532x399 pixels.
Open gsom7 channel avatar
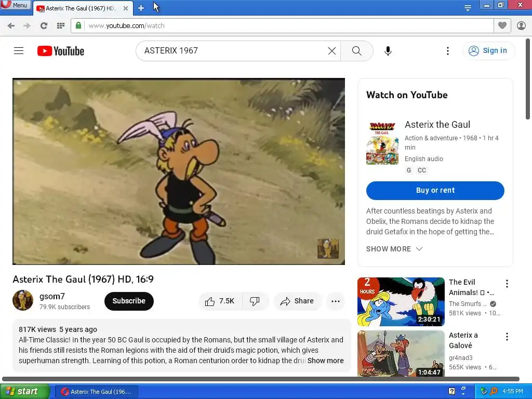coord(23,300)
